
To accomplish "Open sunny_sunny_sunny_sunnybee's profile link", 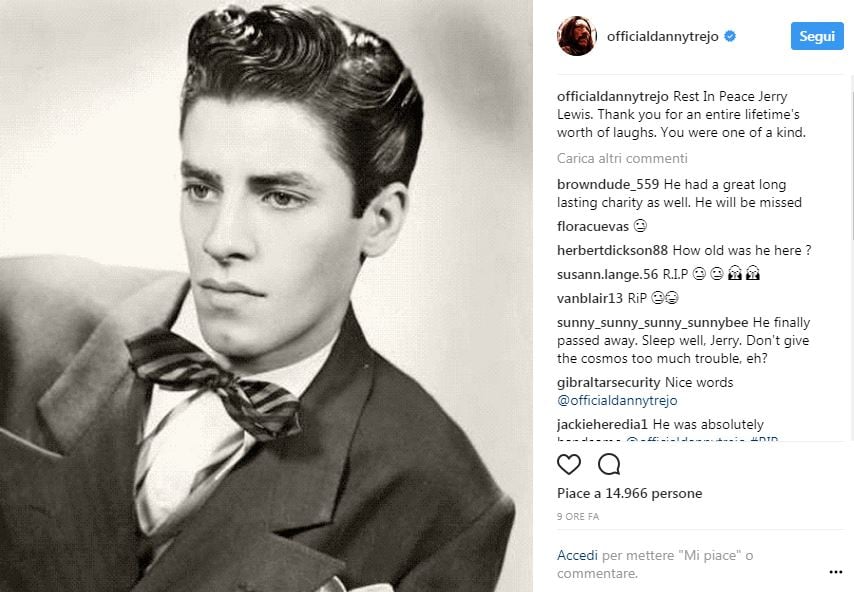I will point(653,323).
